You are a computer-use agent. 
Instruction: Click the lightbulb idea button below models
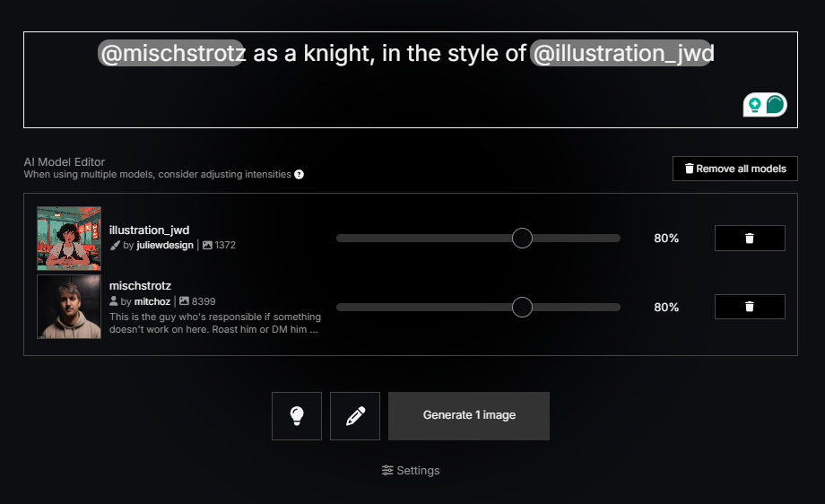click(x=297, y=416)
